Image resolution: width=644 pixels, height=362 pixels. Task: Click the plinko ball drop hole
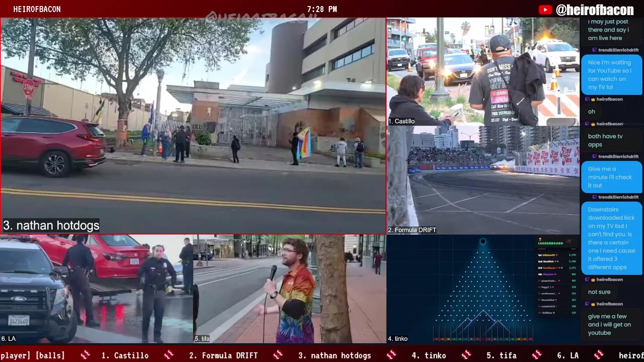[483, 242]
